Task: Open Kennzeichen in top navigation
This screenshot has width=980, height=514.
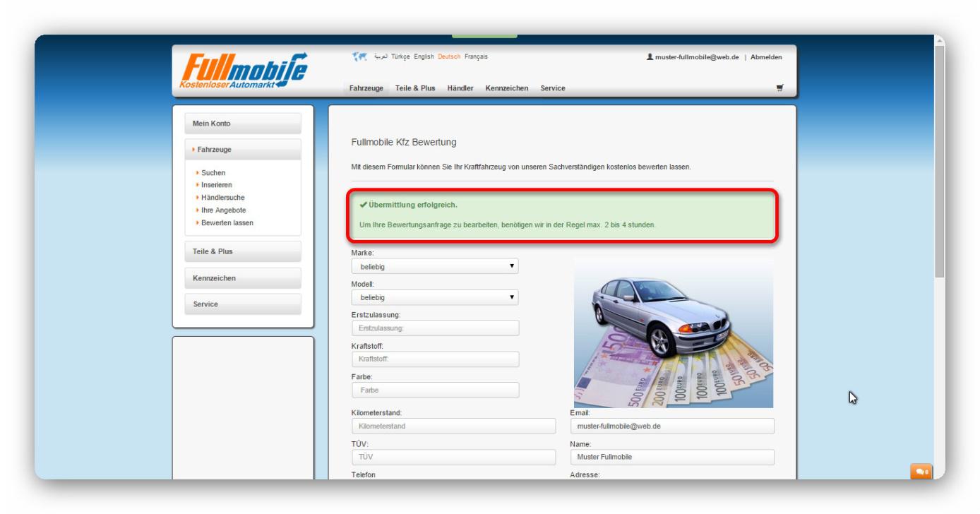Action: (x=507, y=88)
